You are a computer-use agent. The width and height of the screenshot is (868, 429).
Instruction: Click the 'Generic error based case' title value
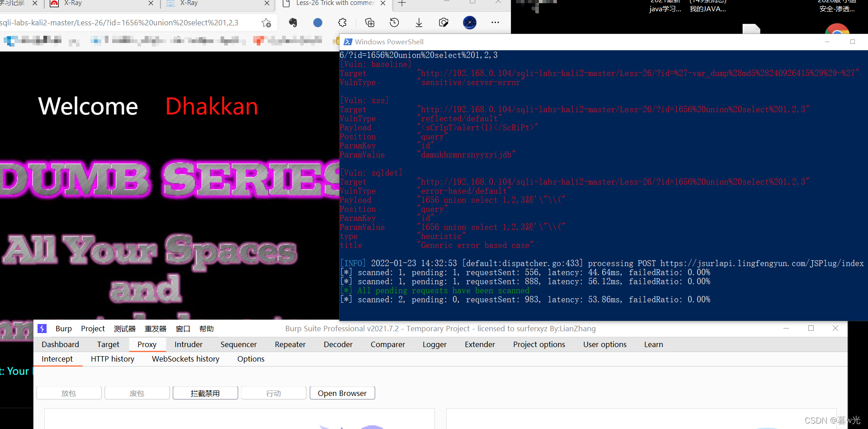point(475,245)
